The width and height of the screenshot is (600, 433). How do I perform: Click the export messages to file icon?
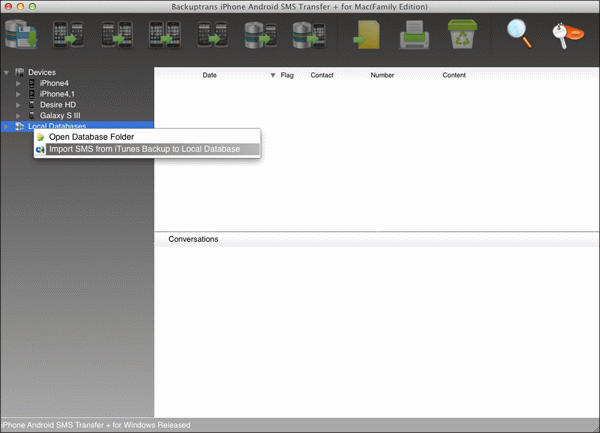(x=366, y=35)
